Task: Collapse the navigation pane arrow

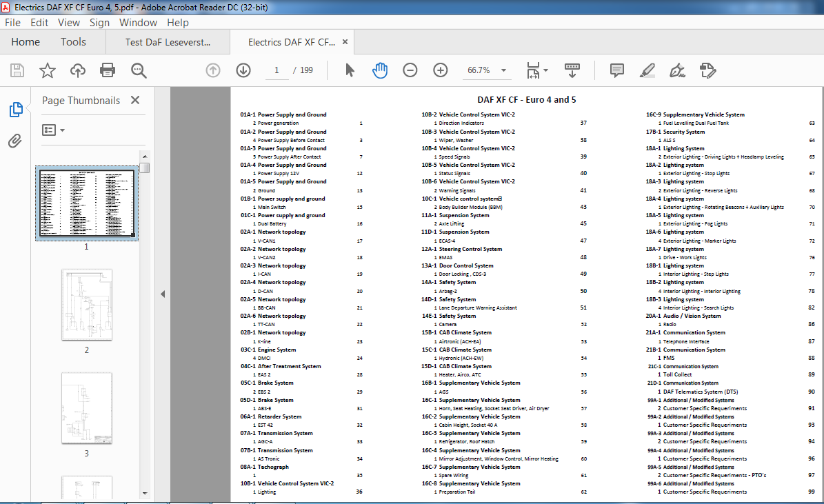Action: (x=163, y=294)
